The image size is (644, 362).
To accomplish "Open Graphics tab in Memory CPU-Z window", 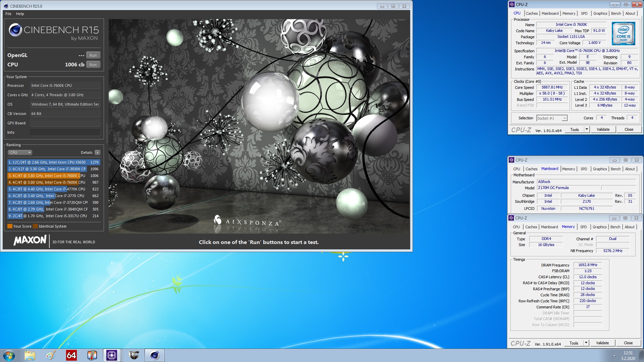I will coord(599,227).
